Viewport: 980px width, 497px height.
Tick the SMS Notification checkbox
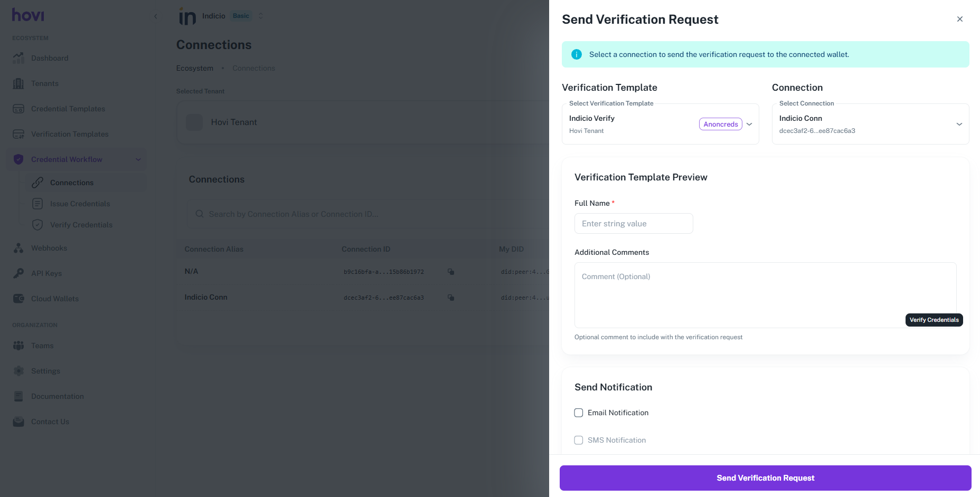(579, 440)
